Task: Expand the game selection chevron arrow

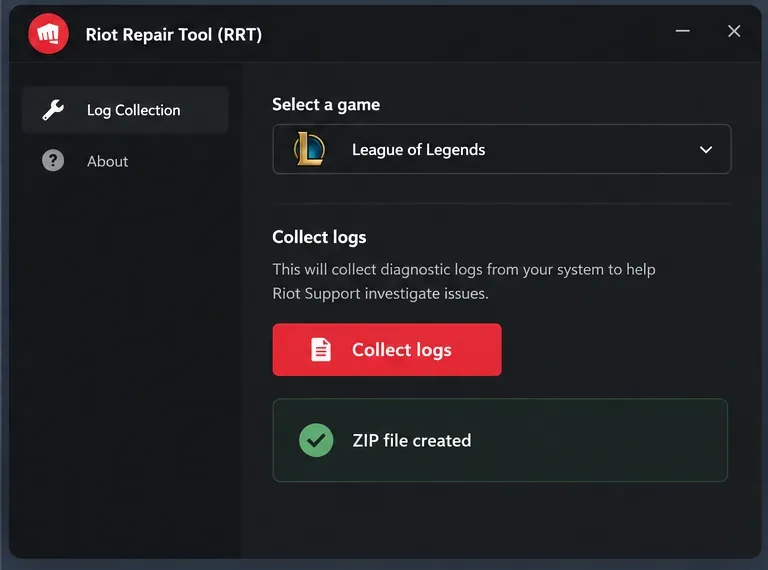Action: tap(706, 150)
